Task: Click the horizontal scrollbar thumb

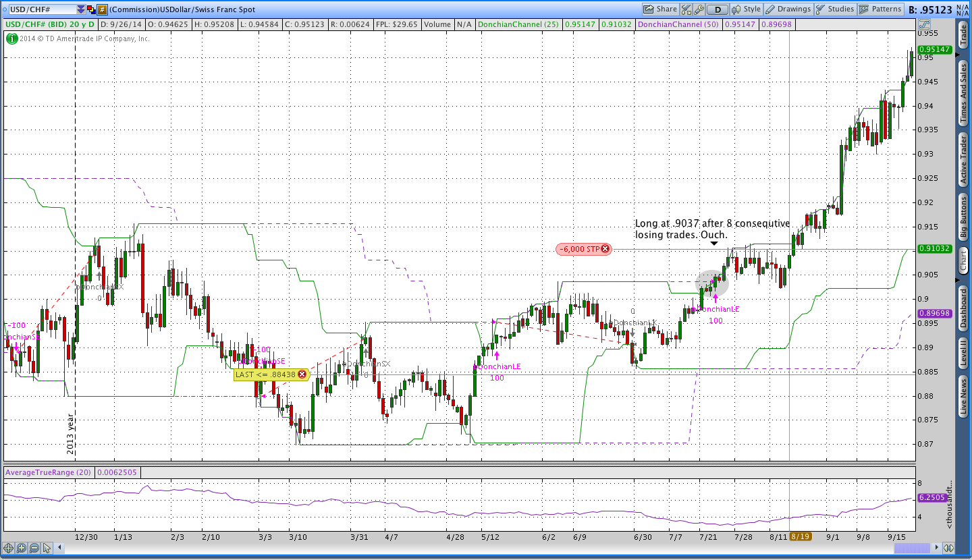Action: (x=912, y=548)
